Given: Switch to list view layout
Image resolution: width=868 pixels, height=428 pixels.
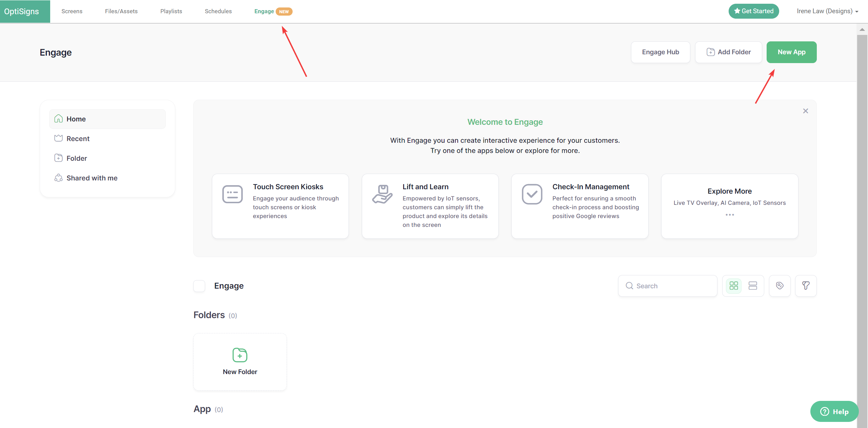Looking at the screenshot, I should [752, 286].
